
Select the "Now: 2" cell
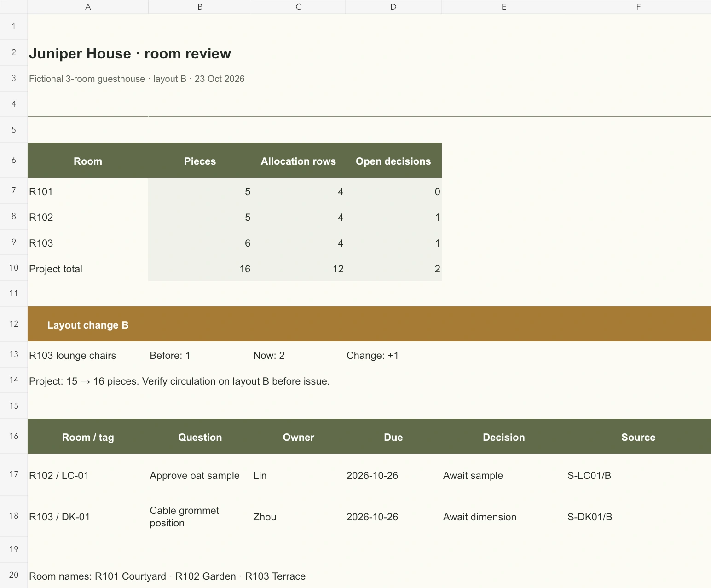299,355
